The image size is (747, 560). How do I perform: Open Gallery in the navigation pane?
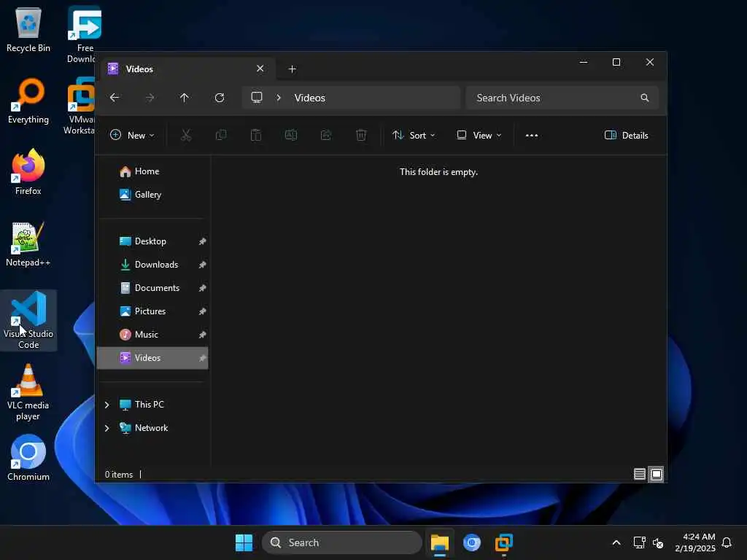click(x=152, y=195)
